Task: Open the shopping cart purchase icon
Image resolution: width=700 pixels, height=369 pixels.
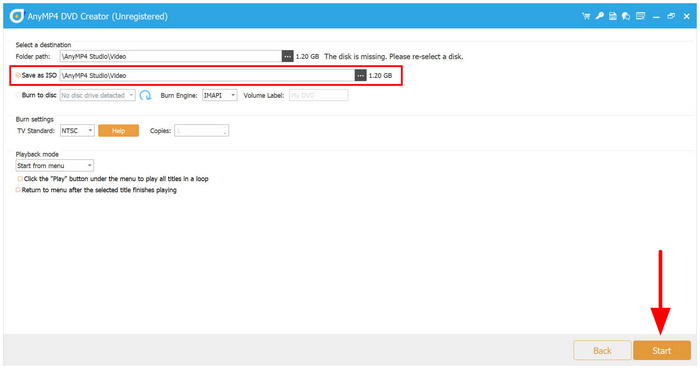Action: tap(586, 16)
